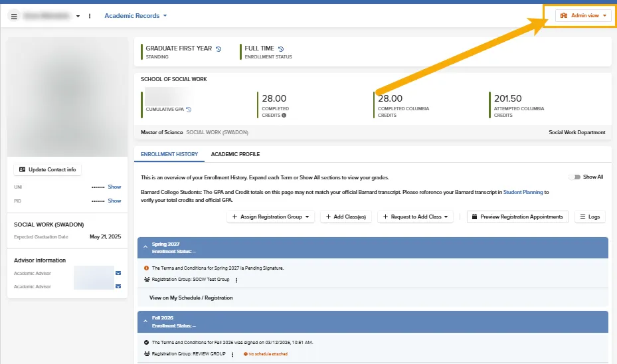This screenshot has height=364, width=617.
Task: Click pending signature warning icon for Spring 2027
Action: (x=146, y=268)
